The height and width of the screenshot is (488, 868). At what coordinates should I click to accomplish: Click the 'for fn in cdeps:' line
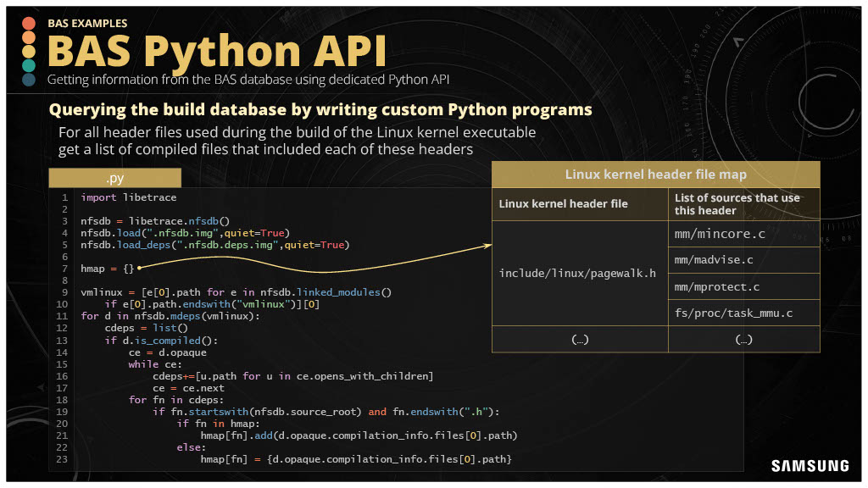pyautogui.click(x=176, y=400)
